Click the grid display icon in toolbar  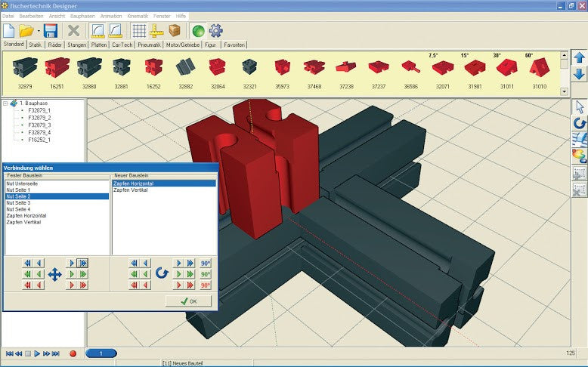pos(139,31)
